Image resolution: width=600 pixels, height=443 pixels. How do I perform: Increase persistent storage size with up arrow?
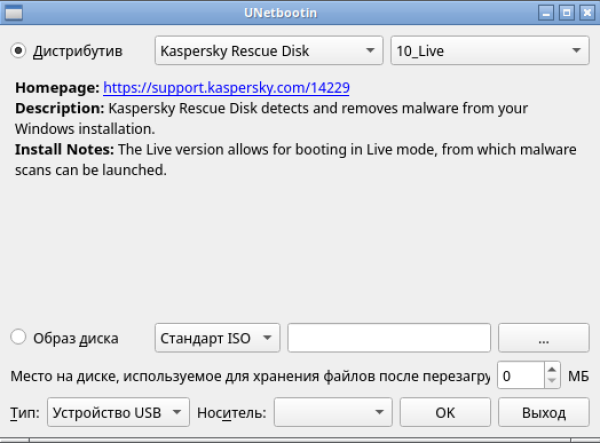tap(553, 369)
